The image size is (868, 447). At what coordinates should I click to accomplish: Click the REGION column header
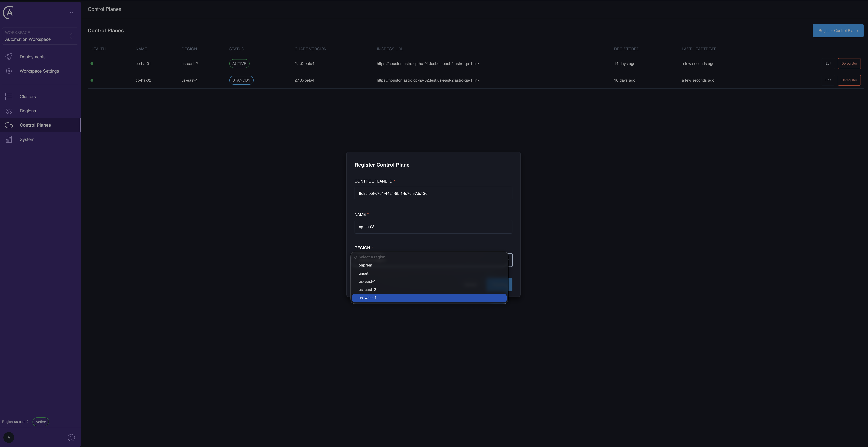pyautogui.click(x=189, y=49)
